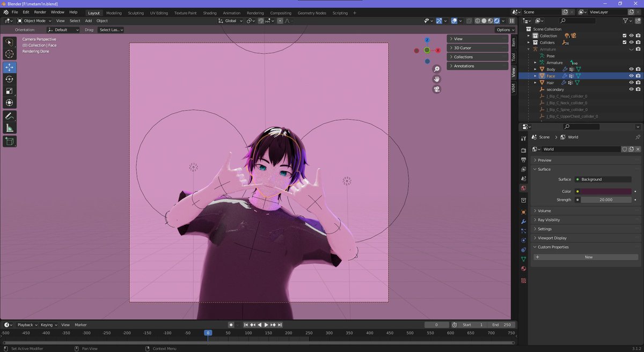Click the End frame 250 field
This screenshot has height=352, width=644.
[501, 325]
